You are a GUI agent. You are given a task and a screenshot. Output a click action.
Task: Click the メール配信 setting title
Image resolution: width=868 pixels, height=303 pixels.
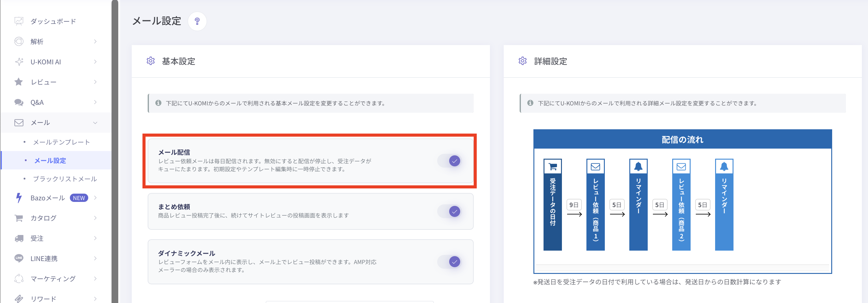[x=174, y=152]
